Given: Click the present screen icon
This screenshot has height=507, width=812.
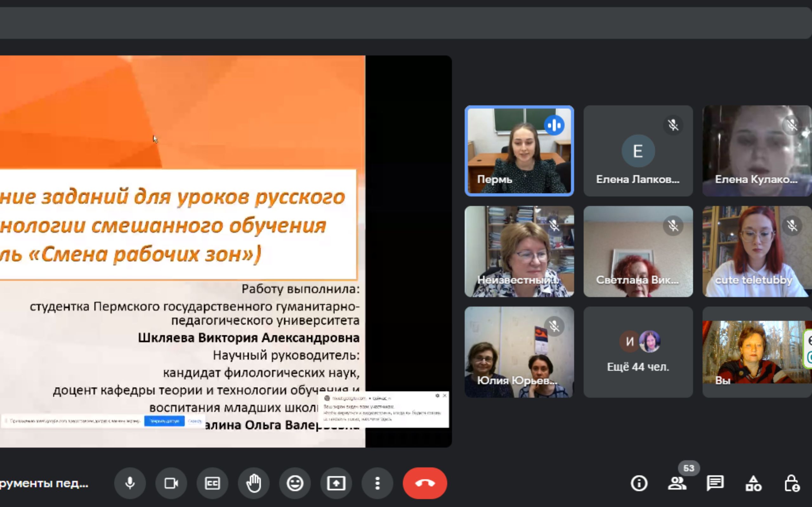Looking at the screenshot, I should [x=336, y=483].
